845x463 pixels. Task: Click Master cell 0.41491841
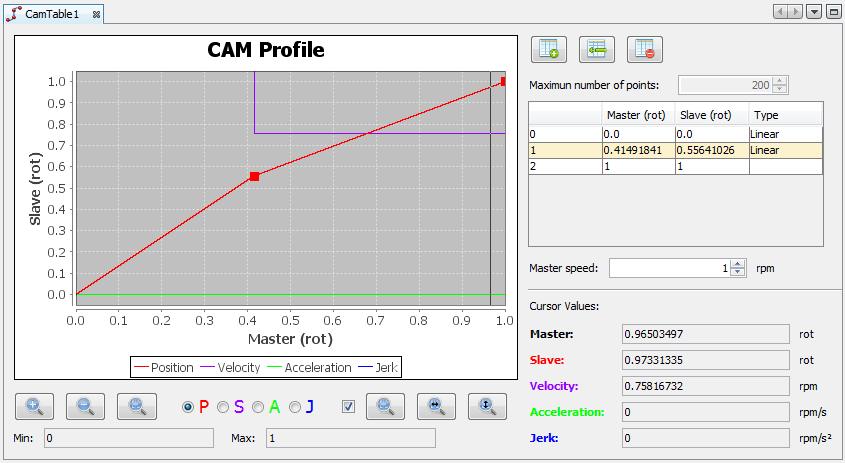tap(639, 150)
